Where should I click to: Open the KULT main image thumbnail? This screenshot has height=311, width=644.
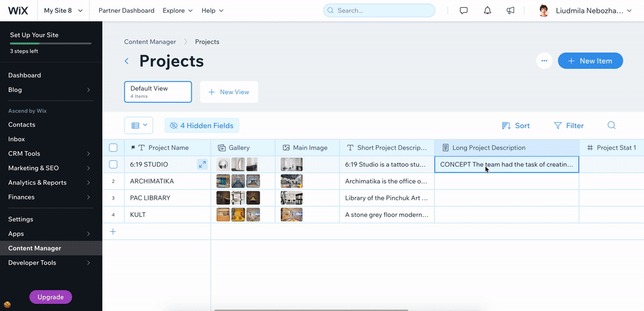[x=292, y=215]
